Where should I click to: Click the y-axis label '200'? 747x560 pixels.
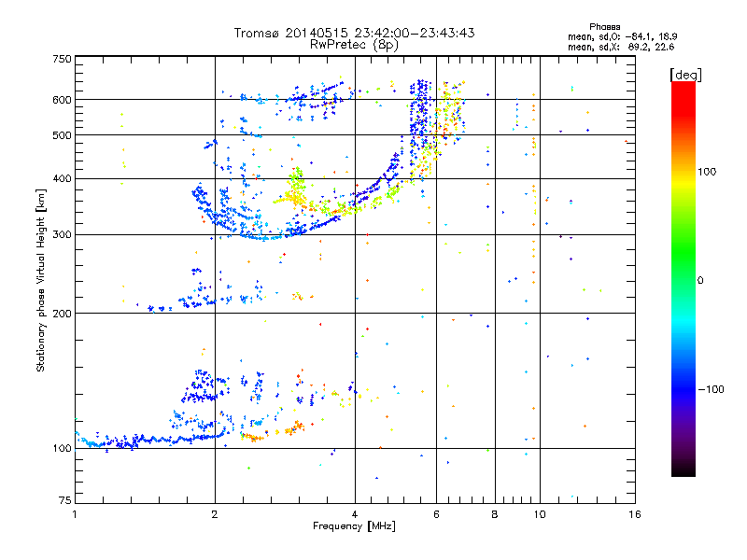(62, 314)
